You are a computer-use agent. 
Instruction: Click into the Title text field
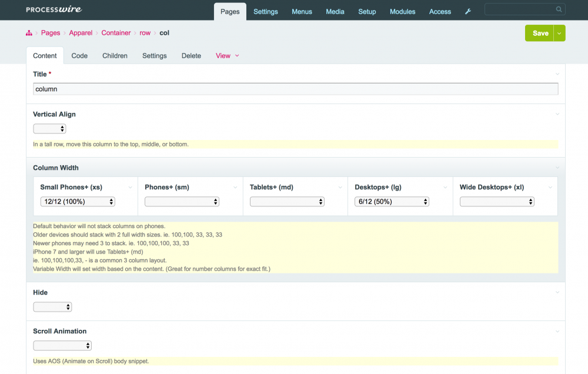coord(295,89)
